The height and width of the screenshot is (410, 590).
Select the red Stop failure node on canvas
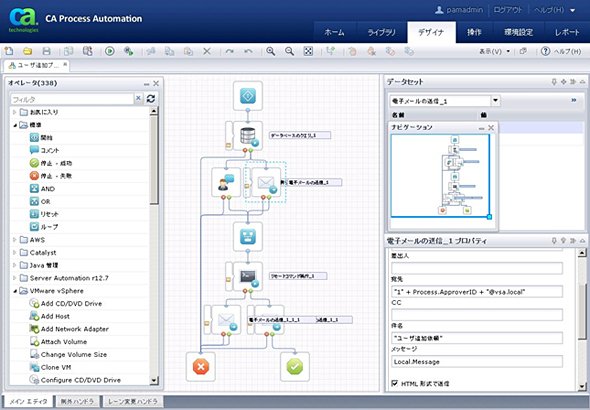pyautogui.click(x=201, y=366)
